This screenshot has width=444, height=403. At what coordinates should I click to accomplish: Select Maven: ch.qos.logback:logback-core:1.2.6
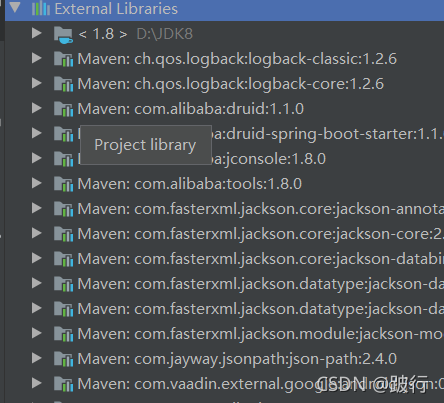pyautogui.click(x=231, y=84)
